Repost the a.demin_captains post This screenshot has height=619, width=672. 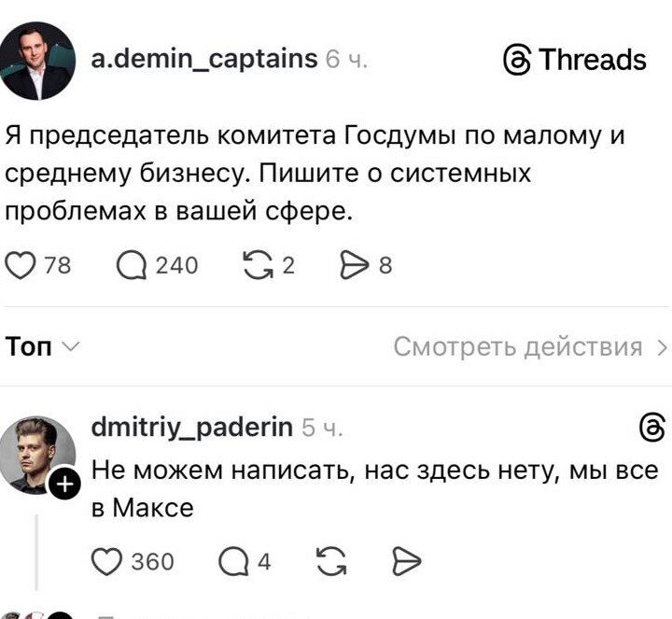pos(254,266)
